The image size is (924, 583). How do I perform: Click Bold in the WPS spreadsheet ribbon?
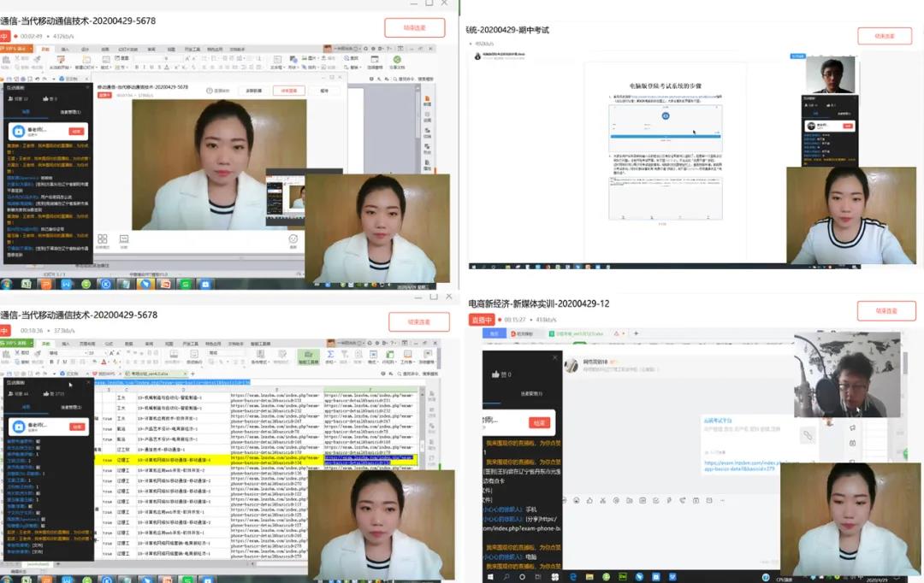51,362
